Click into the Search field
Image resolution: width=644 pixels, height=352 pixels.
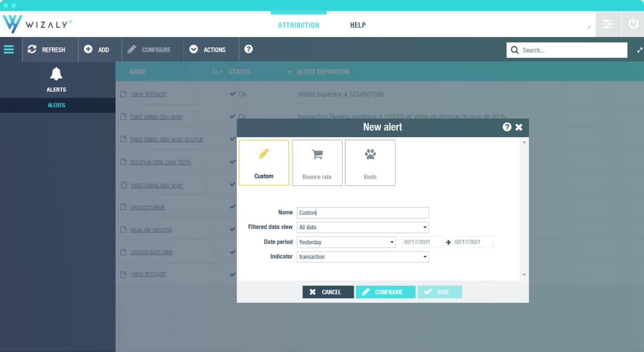click(x=567, y=50)
